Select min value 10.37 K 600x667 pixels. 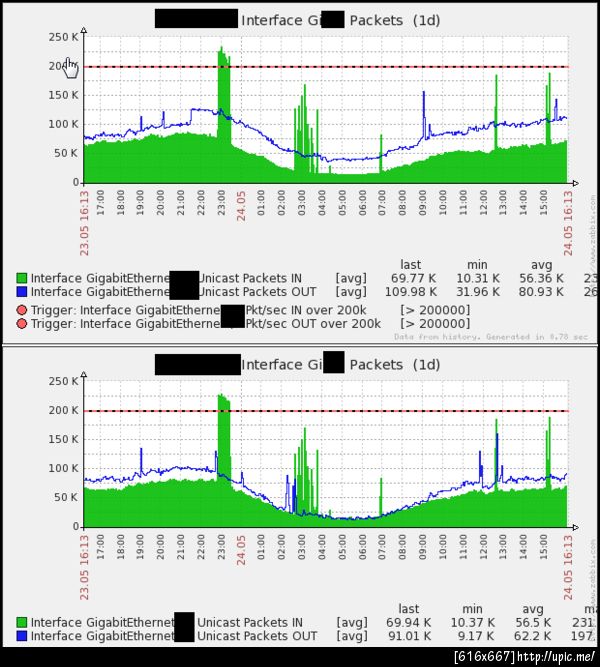[472, 623]
